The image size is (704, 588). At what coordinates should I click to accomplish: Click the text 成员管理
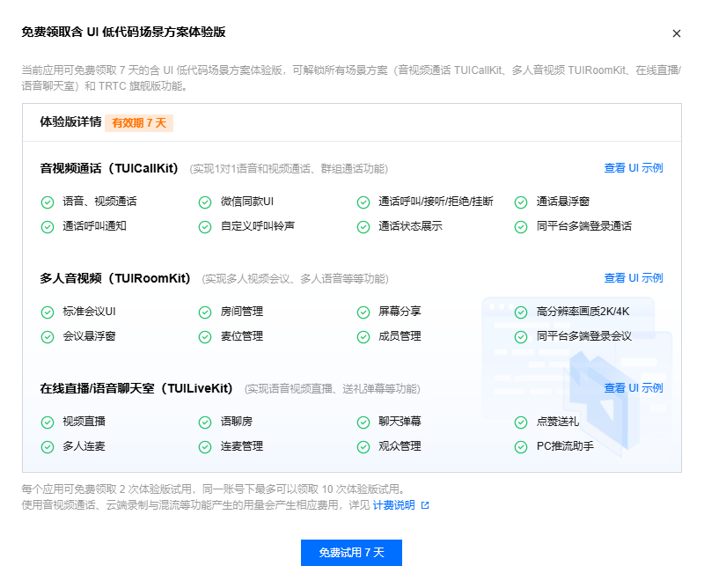[x=400, y=336]
